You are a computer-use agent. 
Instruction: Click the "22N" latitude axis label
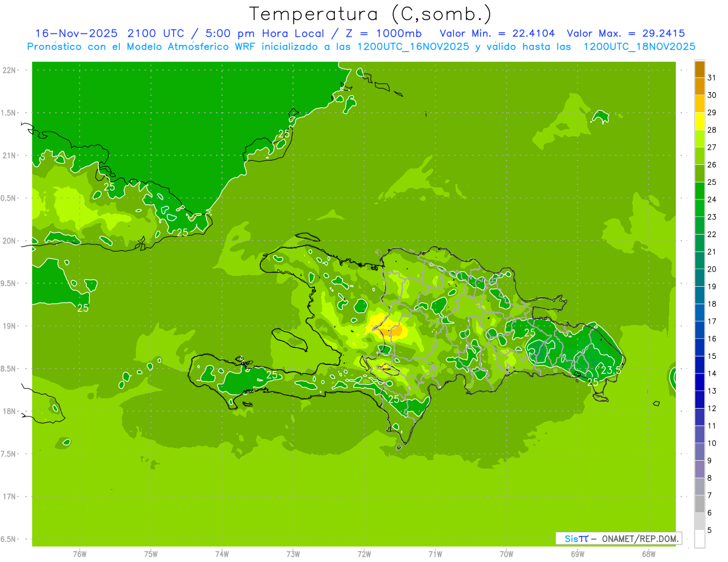[x=10, y=70]
